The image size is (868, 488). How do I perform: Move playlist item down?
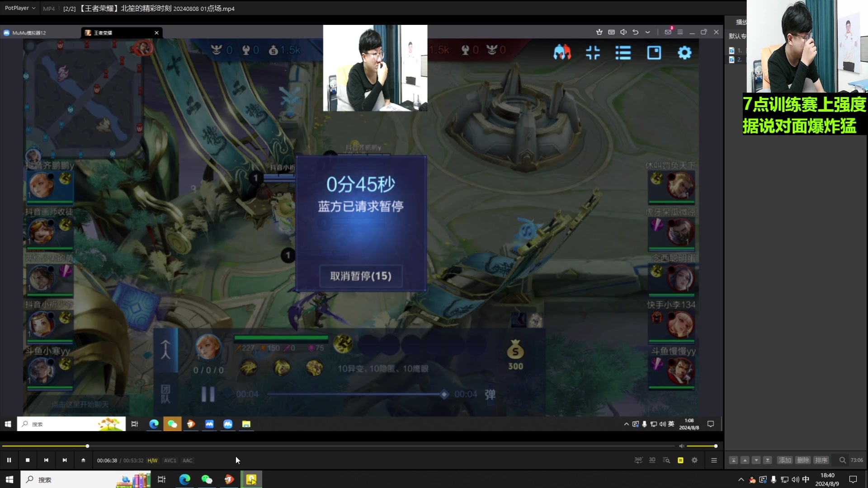[x=756, y=460]
